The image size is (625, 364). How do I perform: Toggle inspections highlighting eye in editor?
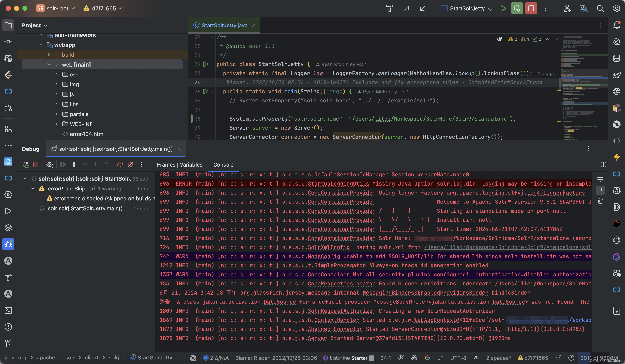coord(500,39)
